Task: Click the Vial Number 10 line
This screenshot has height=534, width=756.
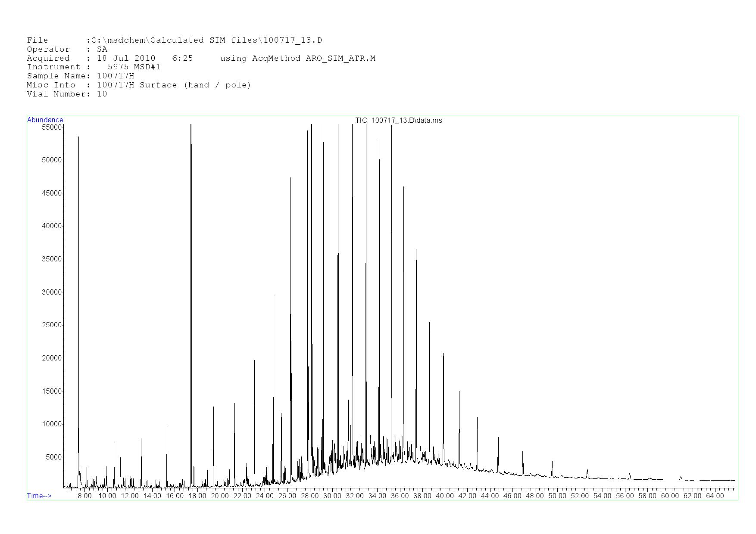Action: click(67, 94)
